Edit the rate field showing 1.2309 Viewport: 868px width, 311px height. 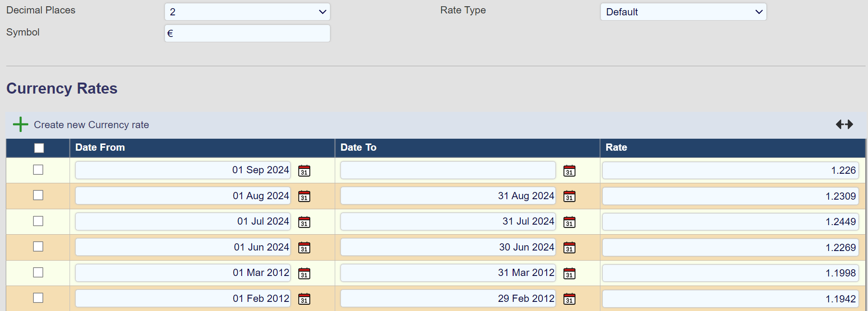tap(730, 196)
